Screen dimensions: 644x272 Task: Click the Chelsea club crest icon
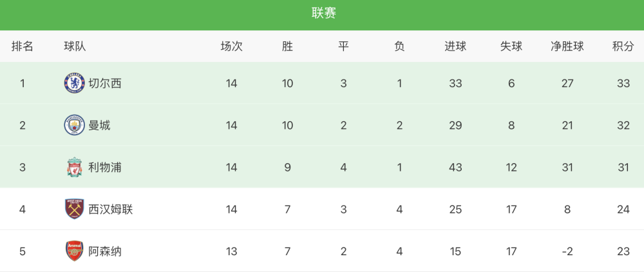click(74, 83)
